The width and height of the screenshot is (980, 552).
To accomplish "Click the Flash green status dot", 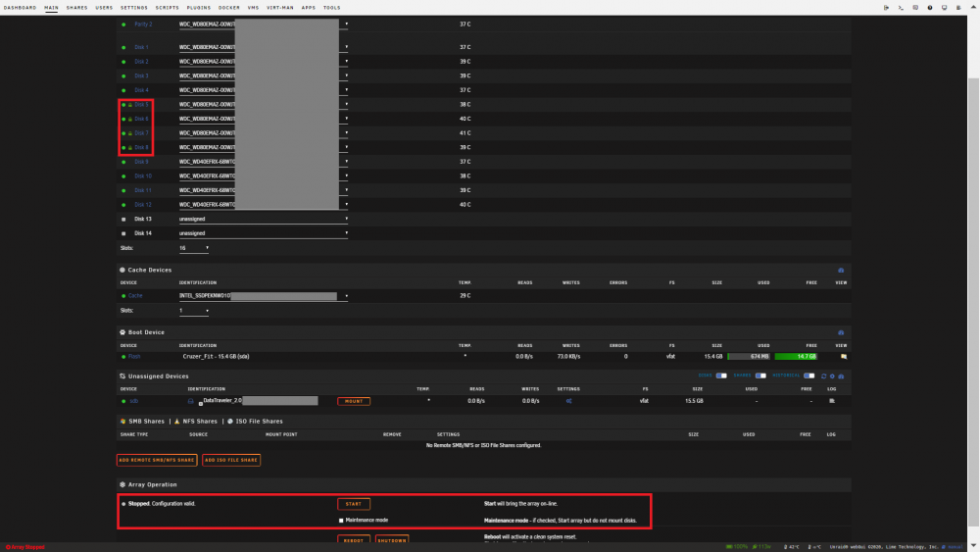I will (123, 356).
